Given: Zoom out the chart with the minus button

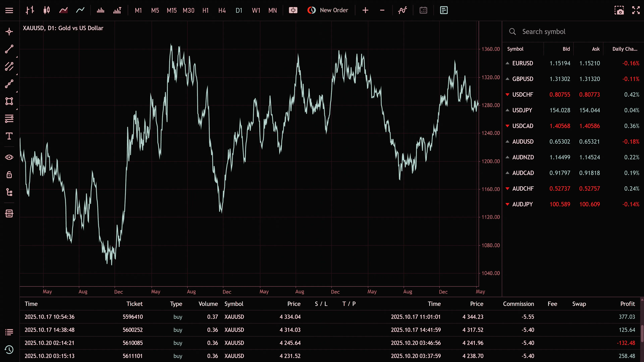Looking at the screenshot, I should (x=382, y=10).
